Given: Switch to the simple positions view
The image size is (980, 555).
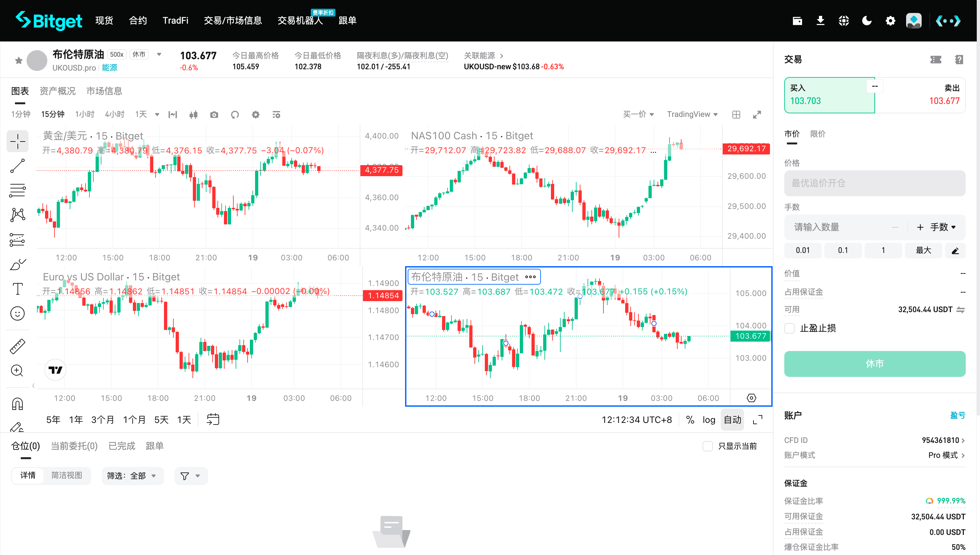Looking at the screenshot, I should coord(67,475).
